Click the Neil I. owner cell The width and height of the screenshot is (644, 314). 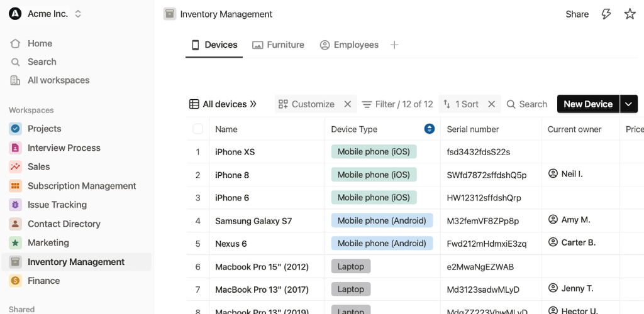(580, 175)
